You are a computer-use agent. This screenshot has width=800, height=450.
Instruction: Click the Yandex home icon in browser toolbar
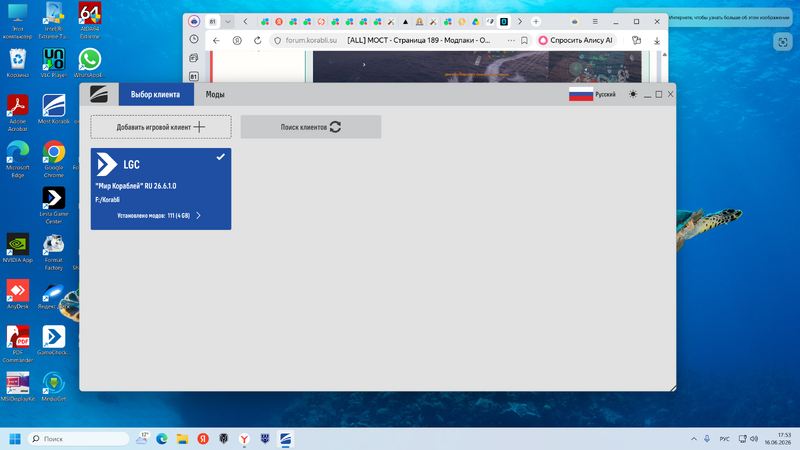pos(237,40)
